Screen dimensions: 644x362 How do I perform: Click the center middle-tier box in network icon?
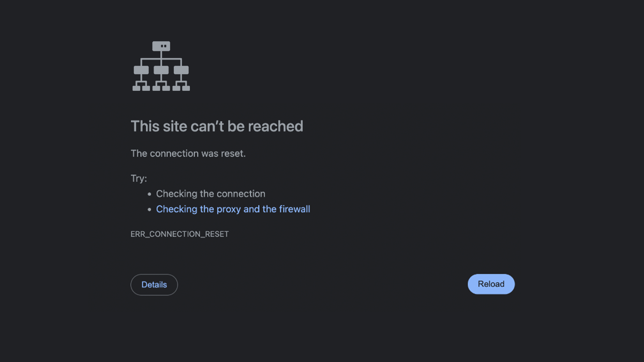point(161,70)
